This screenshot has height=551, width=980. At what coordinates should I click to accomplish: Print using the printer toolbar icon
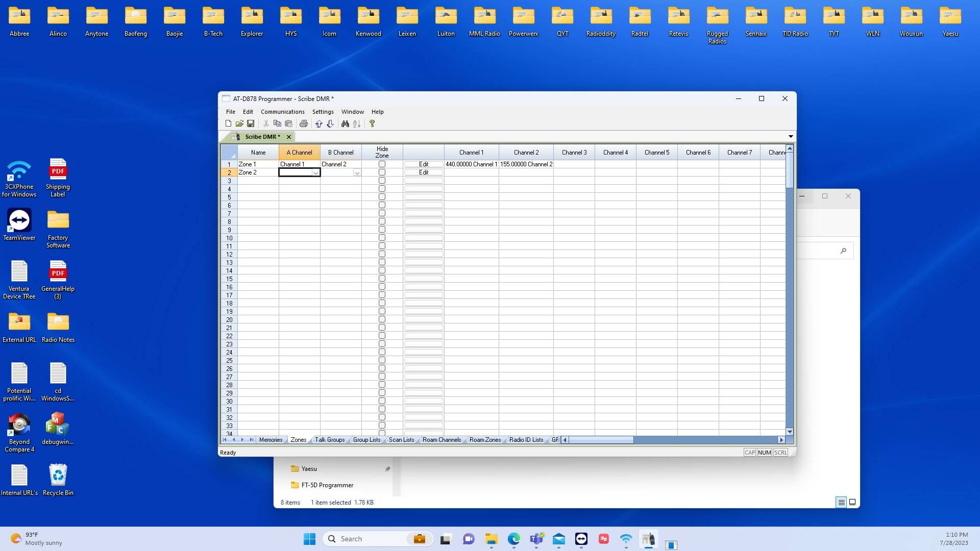click(x=304, y=123)
